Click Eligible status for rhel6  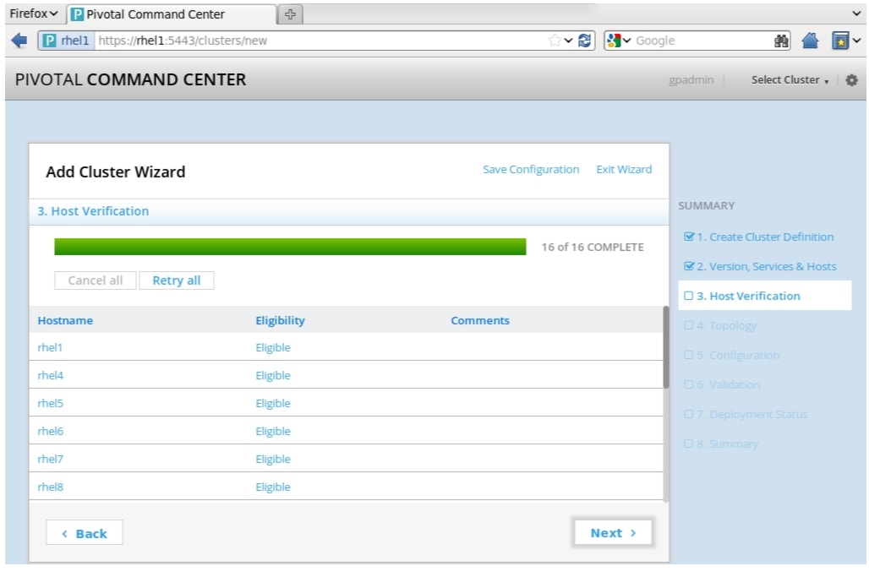pos(273,432)
